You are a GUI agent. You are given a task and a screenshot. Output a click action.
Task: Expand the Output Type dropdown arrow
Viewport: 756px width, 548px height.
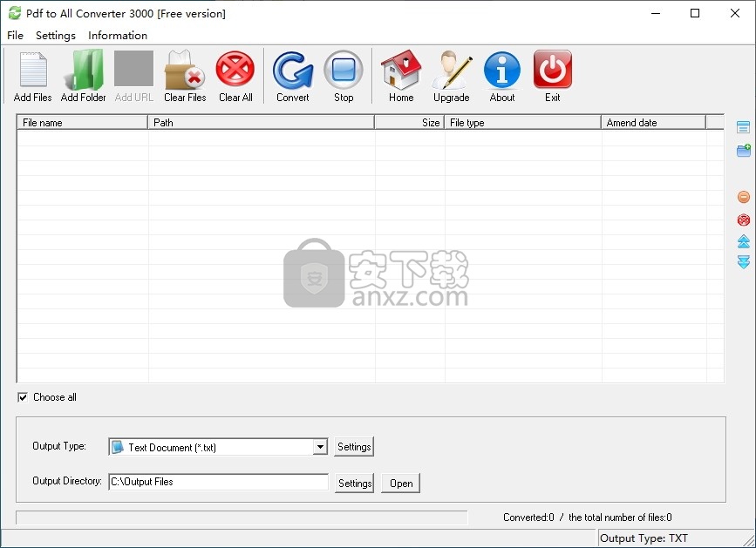[x=320, y=447]
